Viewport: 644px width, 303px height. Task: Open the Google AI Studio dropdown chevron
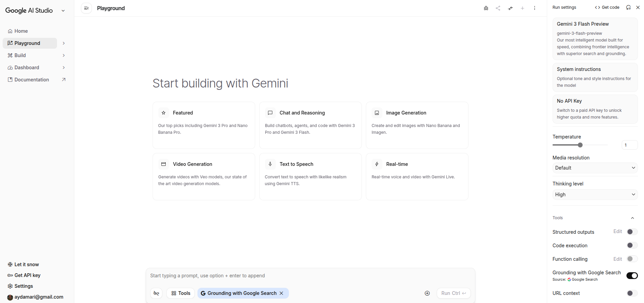pos(63,11)
